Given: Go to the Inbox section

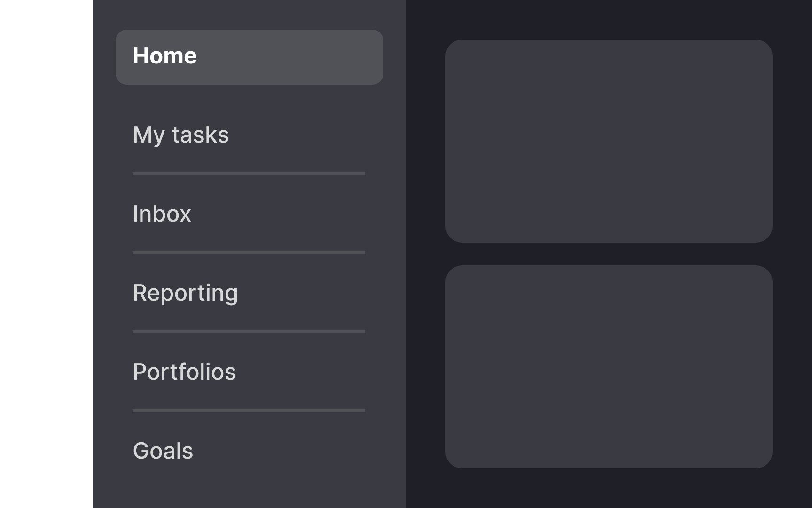Looking at the screenshot, I should (162, 214).
